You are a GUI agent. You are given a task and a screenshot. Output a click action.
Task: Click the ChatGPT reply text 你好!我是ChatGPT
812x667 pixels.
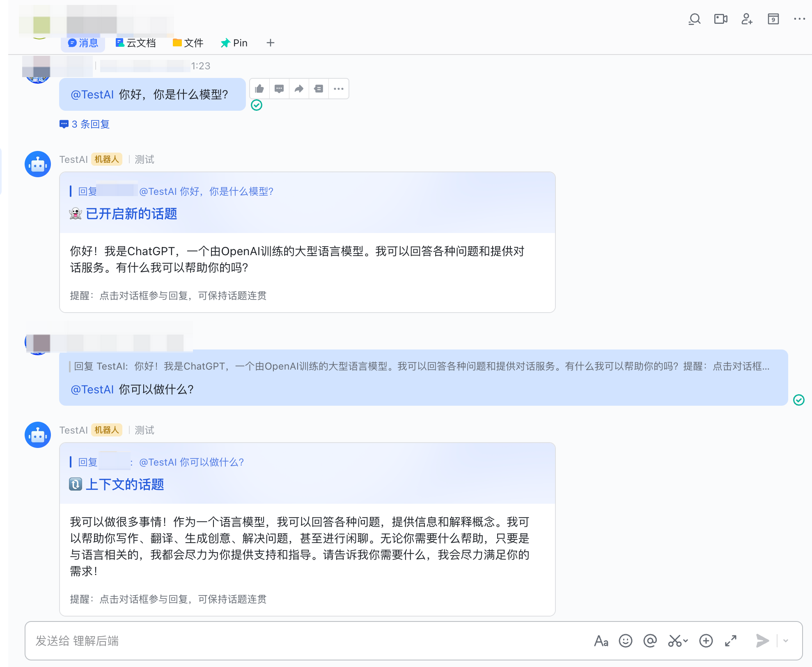pyautogui.click(x=297, y=259)
